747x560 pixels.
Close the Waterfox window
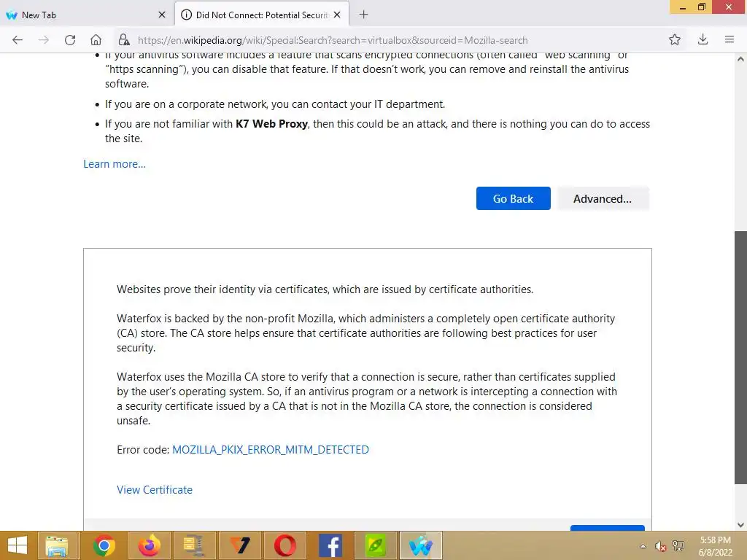pos(729,7)
